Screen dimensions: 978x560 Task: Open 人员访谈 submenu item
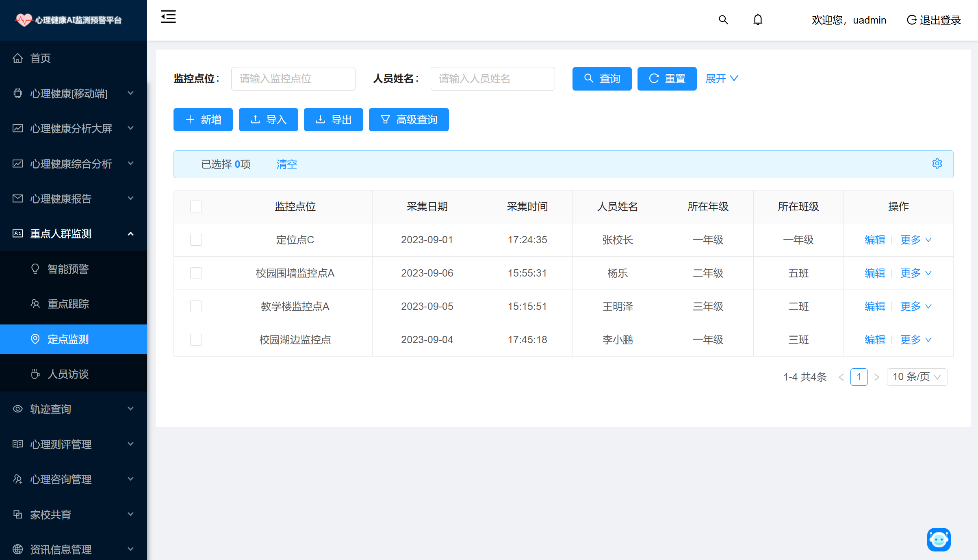pyautogui.click(x=68, y=374)
